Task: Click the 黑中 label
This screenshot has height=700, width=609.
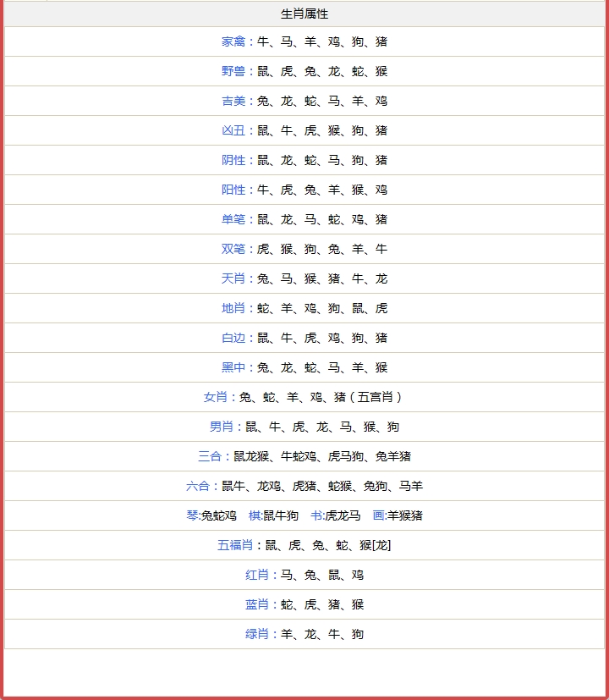Action: coord(233,367)
